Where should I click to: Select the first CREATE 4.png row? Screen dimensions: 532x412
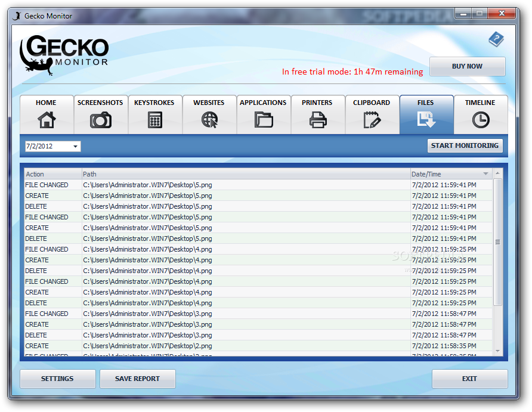[258, 260]
